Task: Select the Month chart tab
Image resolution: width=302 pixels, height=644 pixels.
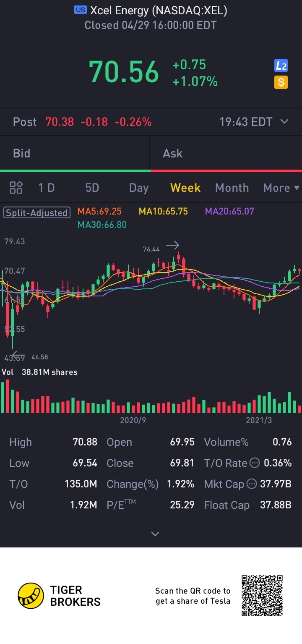Action: 232,188
